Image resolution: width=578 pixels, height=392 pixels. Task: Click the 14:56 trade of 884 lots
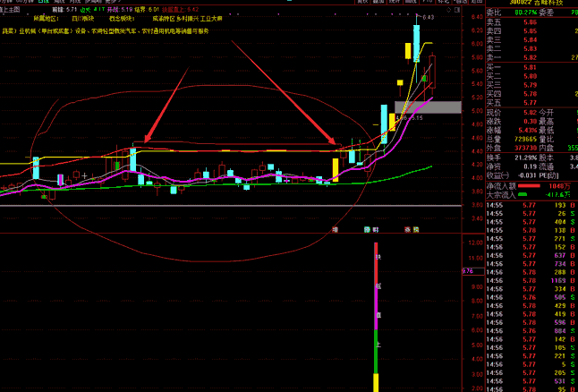pos(532,331)
